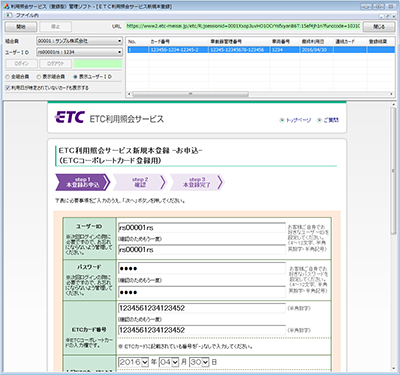Click the step 1 本登録お申込 indicator

82,182
